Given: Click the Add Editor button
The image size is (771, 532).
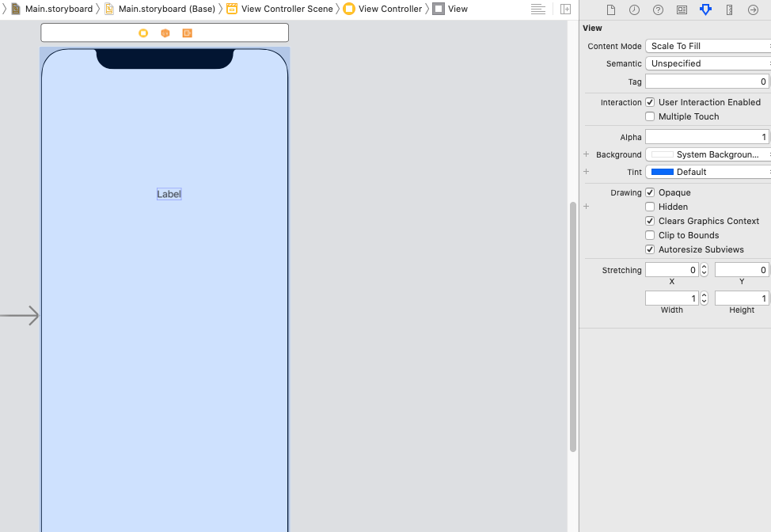Looking at the screenshot, I should coord(565,9).
